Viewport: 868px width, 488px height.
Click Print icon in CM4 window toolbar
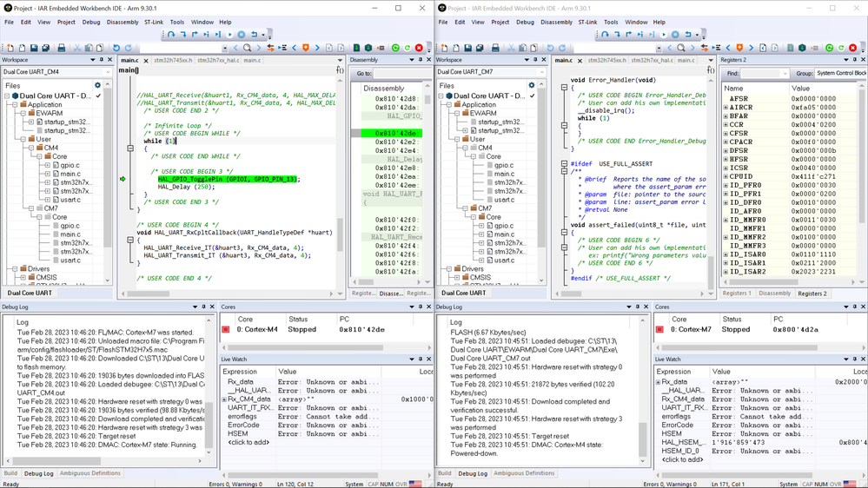[62, 48]
